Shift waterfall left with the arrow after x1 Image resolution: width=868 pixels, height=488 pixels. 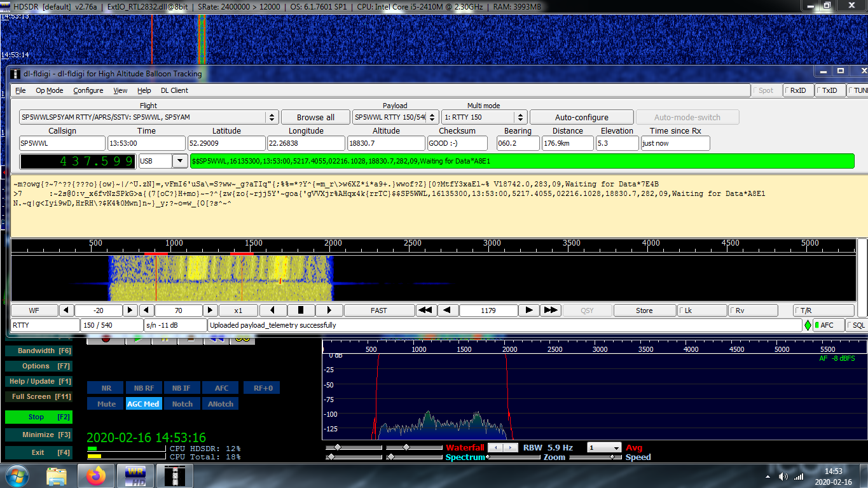coord(273,310)
